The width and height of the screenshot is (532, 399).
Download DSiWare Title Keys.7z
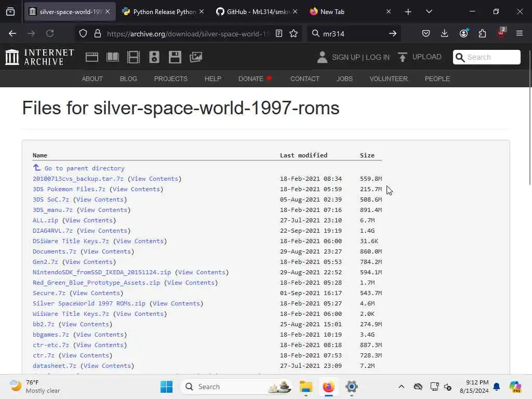(71, 241)
